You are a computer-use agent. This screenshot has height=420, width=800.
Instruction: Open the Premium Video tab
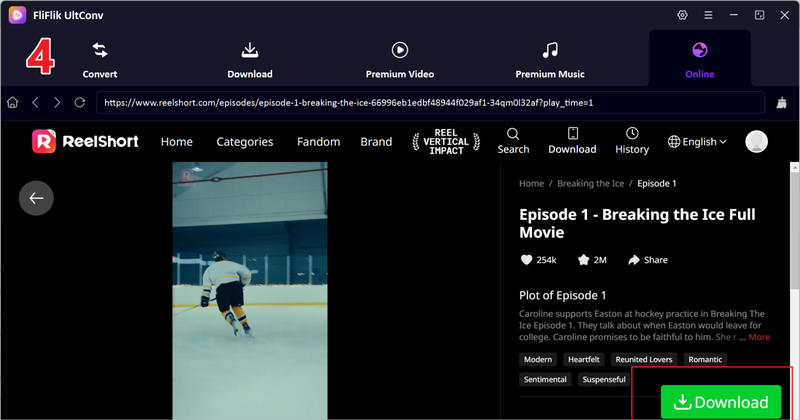point(400,60)
